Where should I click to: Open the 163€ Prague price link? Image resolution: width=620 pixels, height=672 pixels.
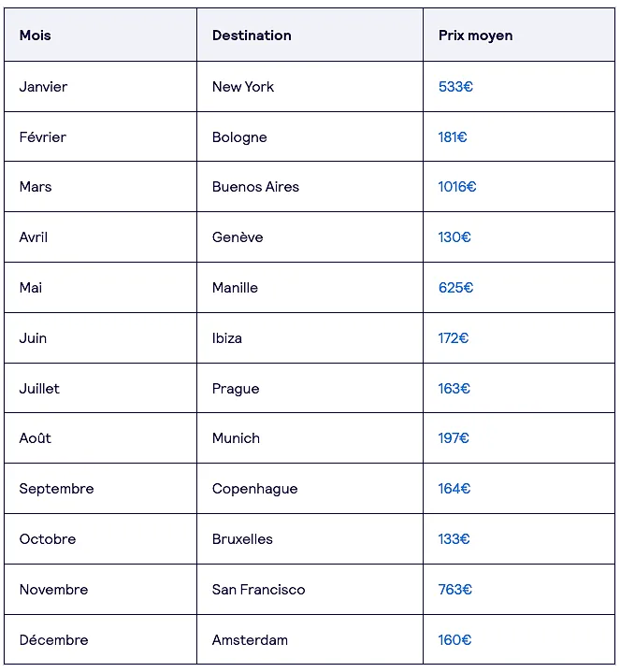(454, 388)
